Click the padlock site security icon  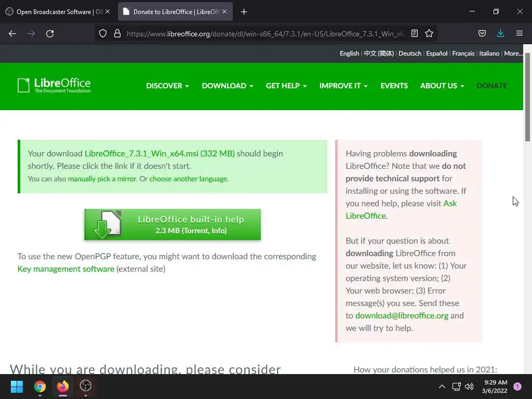(117, 34)
